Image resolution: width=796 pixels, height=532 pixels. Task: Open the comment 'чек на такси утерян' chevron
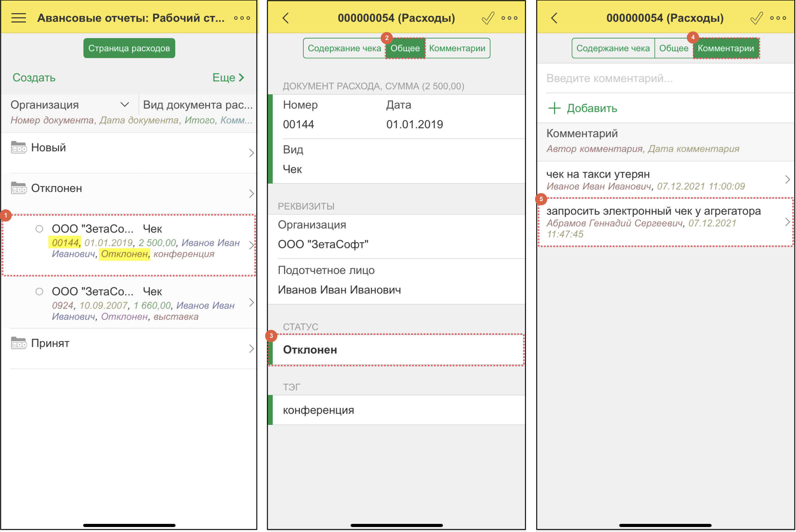click(x=788, y=180)
